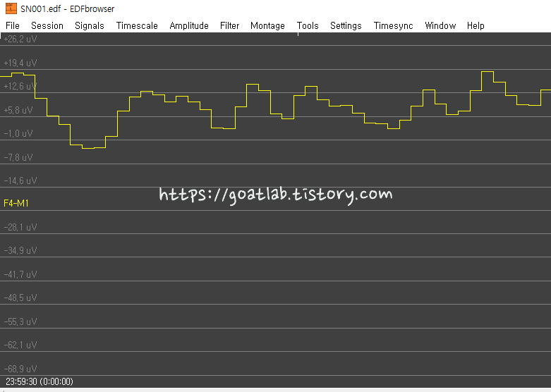551x392 pixels.
Task: Open the Window menu
Action: point(440,25)
